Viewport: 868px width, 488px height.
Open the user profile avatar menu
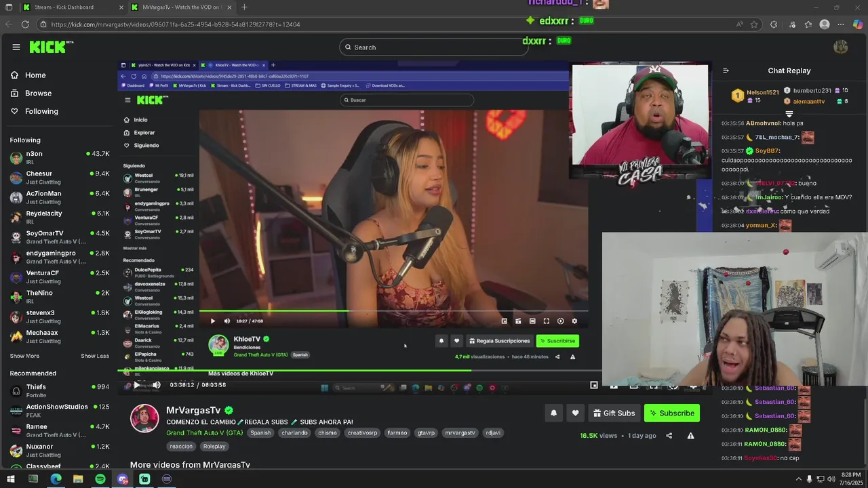tap(841, 47)
